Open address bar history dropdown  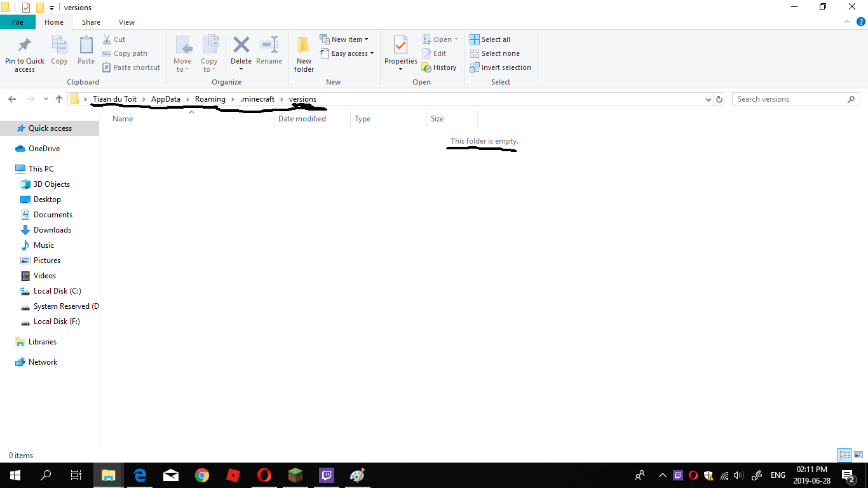[709, 100]
